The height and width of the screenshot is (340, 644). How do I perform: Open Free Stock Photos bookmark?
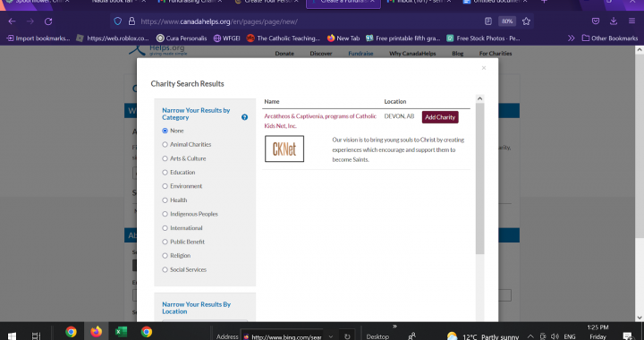point(483,38)
